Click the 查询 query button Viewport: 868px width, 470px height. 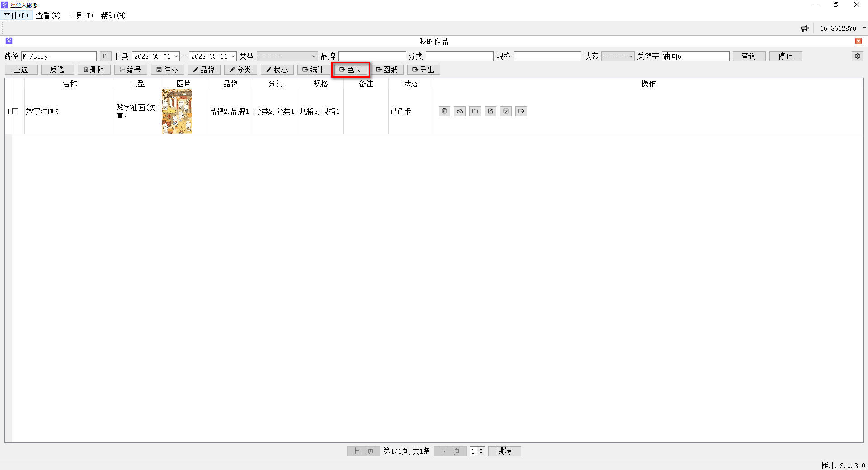749,56
